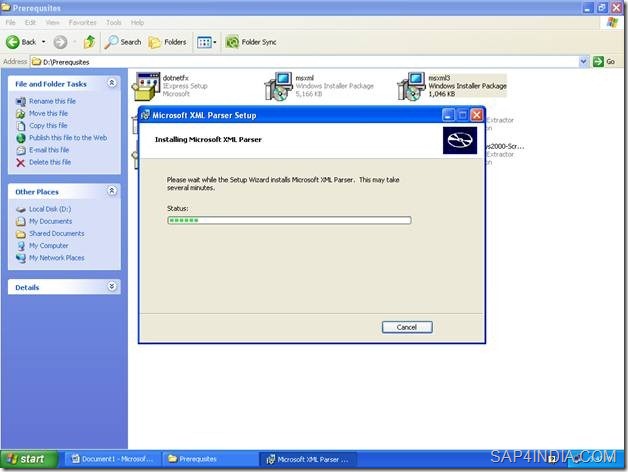This screenshot has width=628, height=472.
Task: Open the View menu
Action: [x=52, y=22]
